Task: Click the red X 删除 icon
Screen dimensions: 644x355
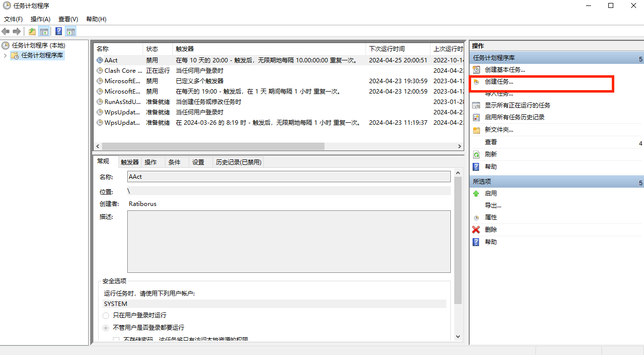Action: pos(476,230)
